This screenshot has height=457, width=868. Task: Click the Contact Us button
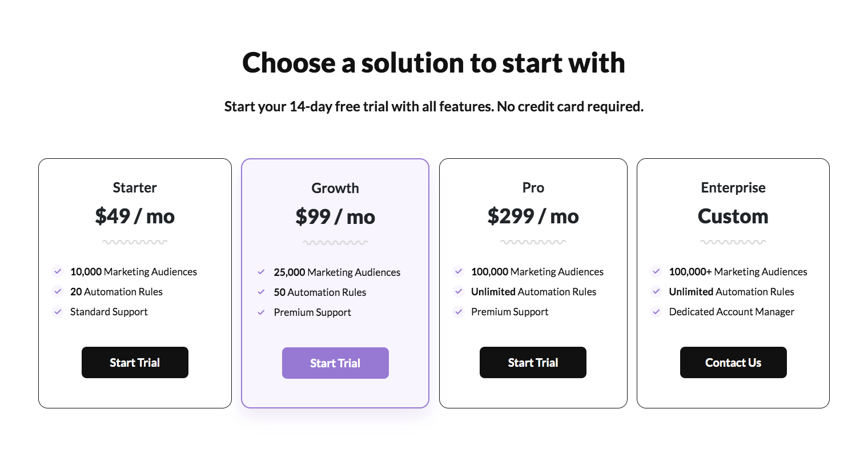(733, 362)
